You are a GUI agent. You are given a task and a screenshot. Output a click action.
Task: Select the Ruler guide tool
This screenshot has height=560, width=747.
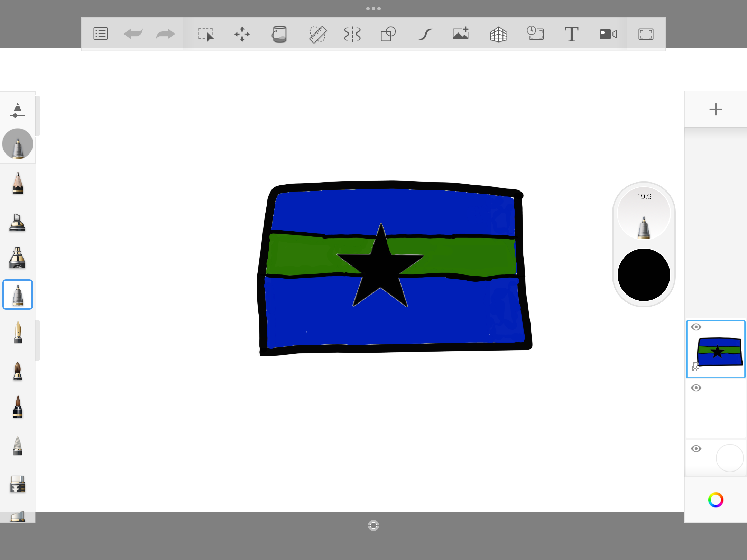(317, 34)
